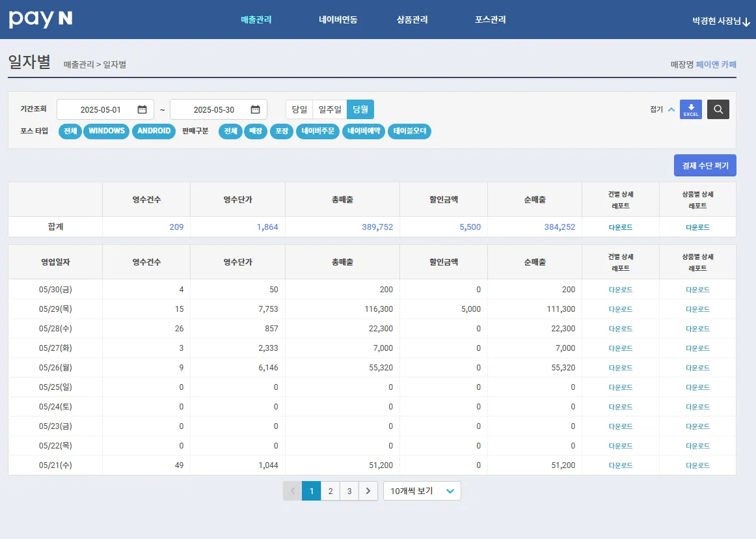Click the 결제 수단 펴기 button
Viewport: 756px width, 539px height.
tap(705, 166)
